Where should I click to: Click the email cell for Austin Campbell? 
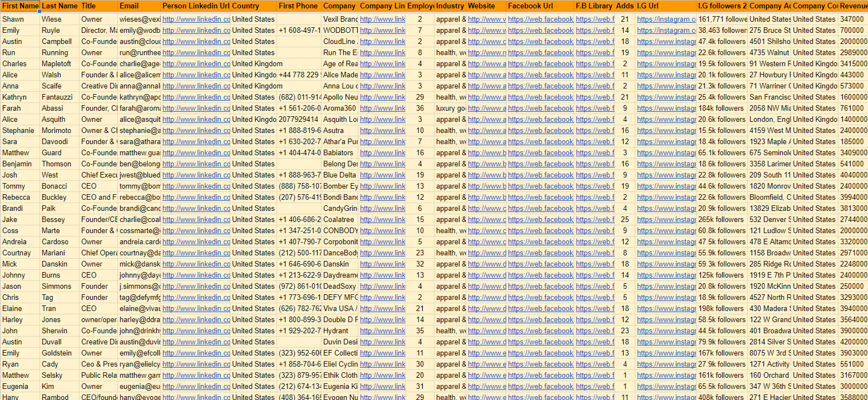139,41
